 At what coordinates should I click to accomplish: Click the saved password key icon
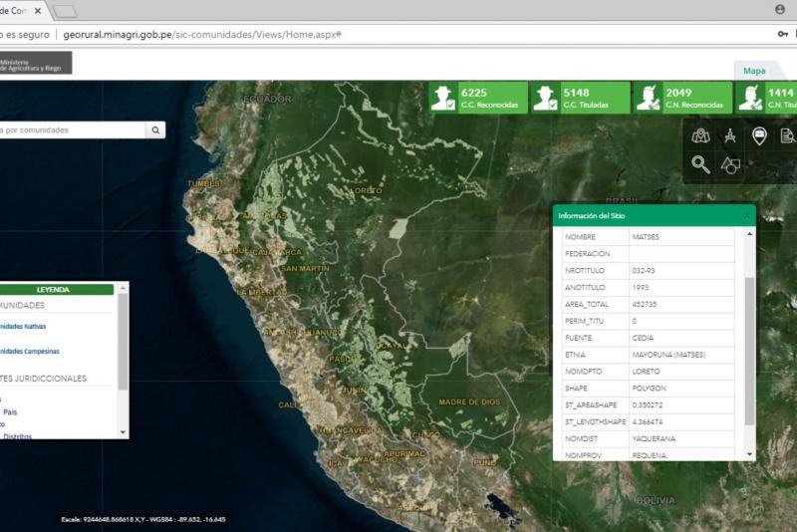(782, 34)
